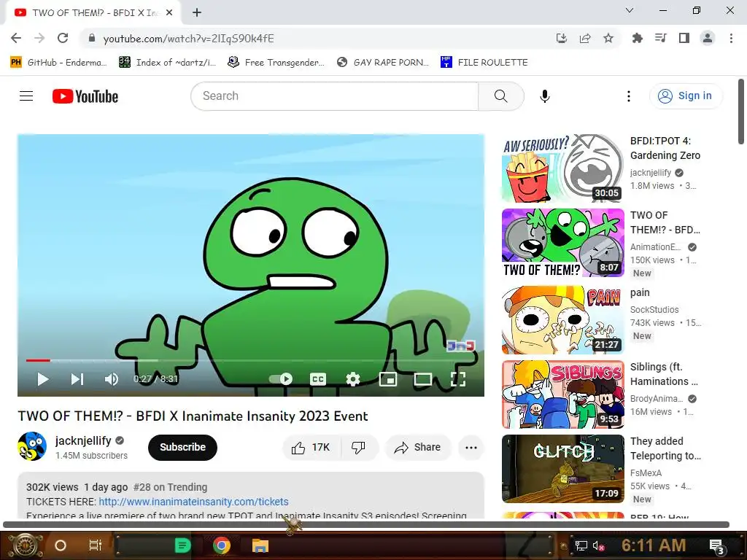Image resolution: width=747 pixels, height=560 pixels.
Task: Open Task View in taskbar
Action: 96,545
